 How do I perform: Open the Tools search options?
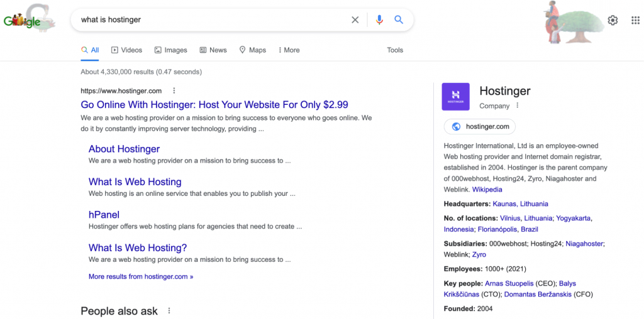(x=395, y=50)
